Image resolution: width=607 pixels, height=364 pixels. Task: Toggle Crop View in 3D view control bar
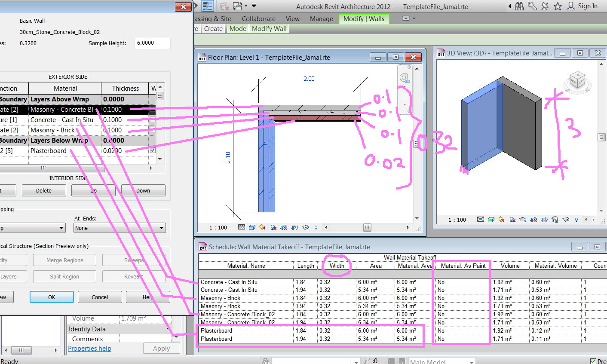[x=533, y=220]
